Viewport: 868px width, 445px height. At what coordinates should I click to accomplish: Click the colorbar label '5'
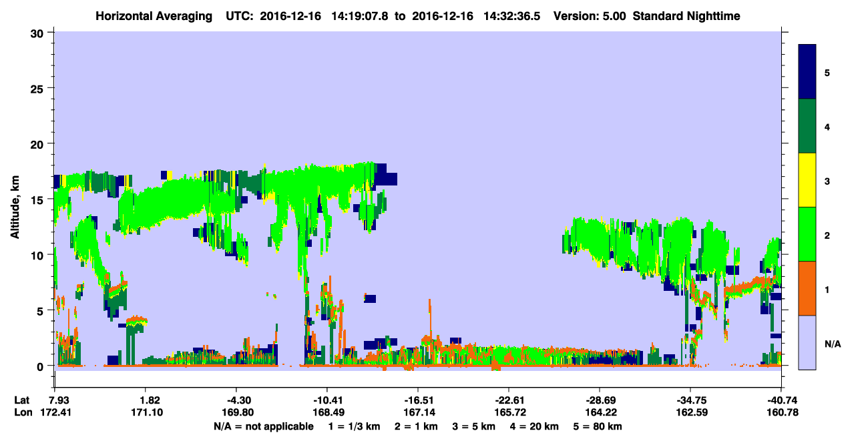tap(827, 72)
